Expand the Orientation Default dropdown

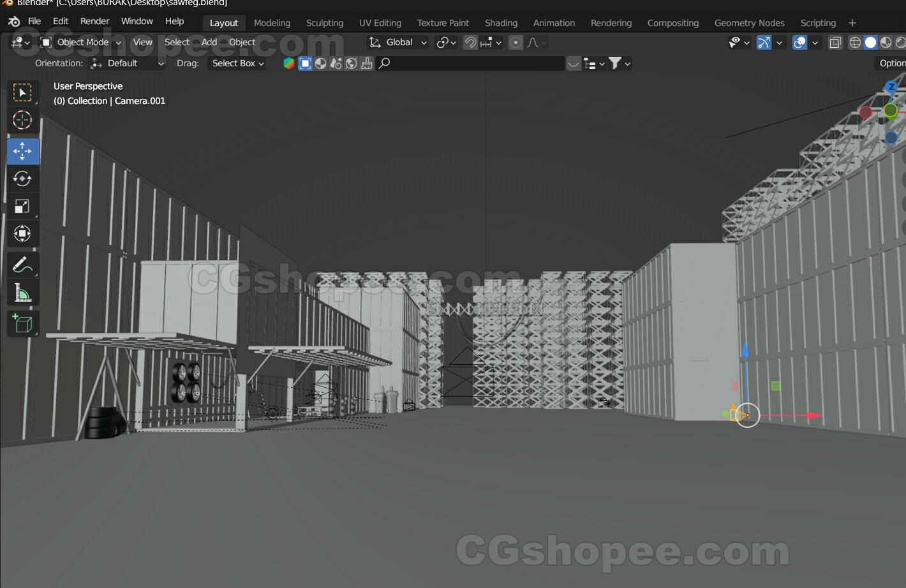[127, 63]
